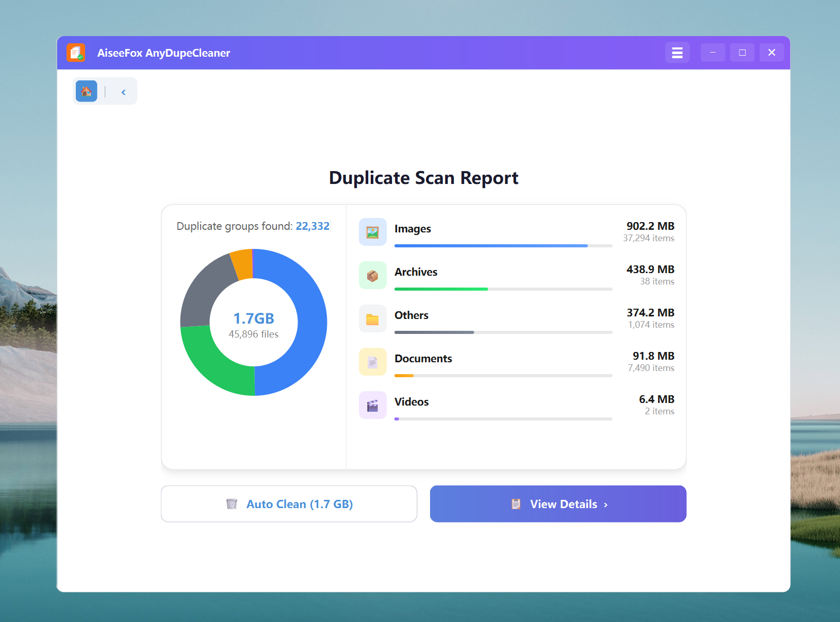Image resolution: width=840 pixels, height=622 pixels.
Task: Select the Videos clapperboard icon
Action: click(x=372, y=405)
